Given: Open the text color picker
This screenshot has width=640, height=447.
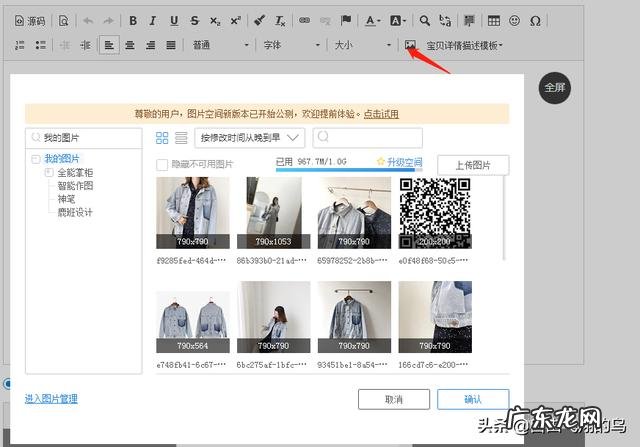Looking at the screenshot, I should (372, 21).
